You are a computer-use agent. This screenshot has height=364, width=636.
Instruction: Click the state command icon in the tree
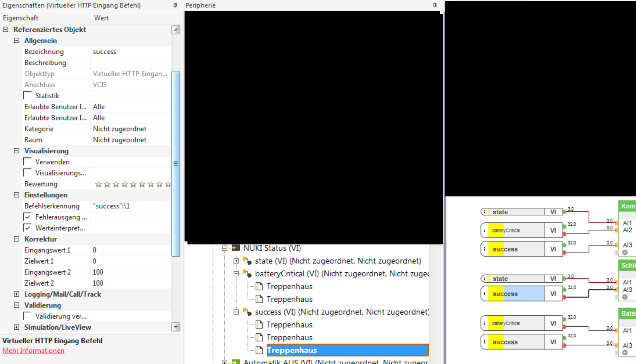pyautogui.click(x=248, y=261)
